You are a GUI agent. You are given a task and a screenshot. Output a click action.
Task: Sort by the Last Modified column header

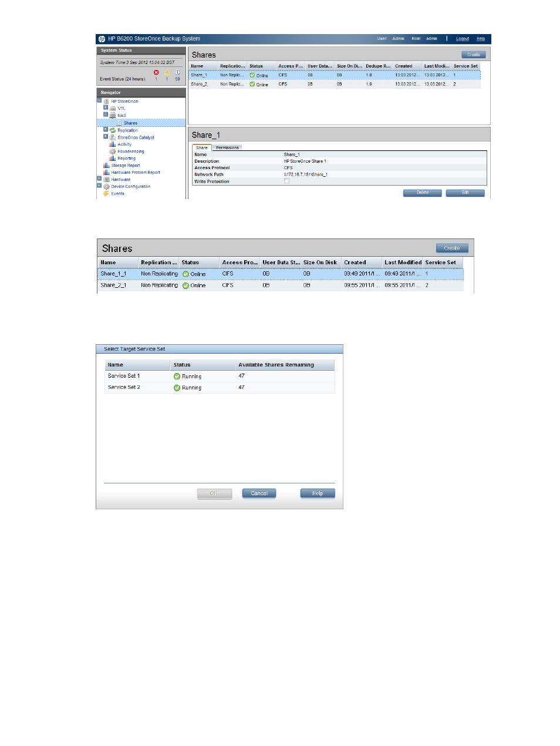[403, 263]
